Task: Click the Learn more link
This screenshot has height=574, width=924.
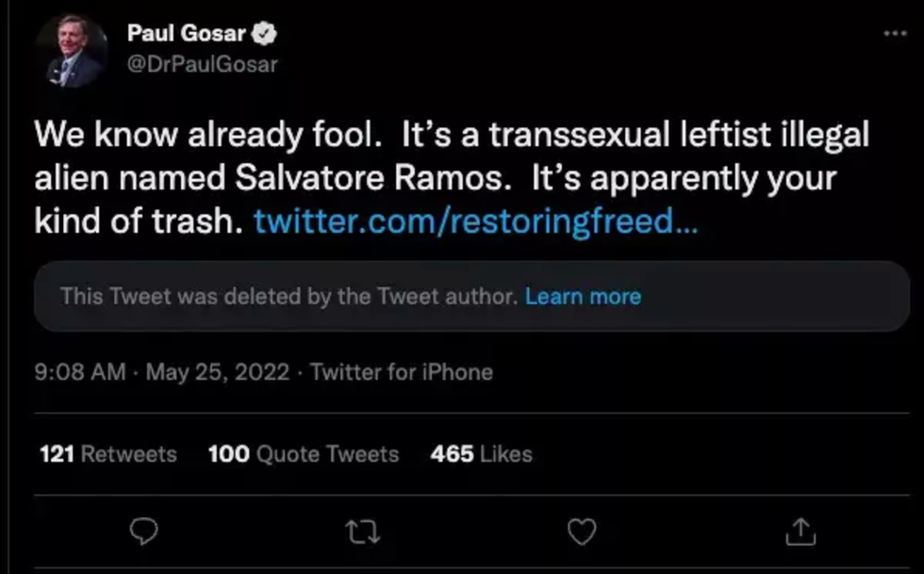Action: pyautogui.click(x=583, y=296)
